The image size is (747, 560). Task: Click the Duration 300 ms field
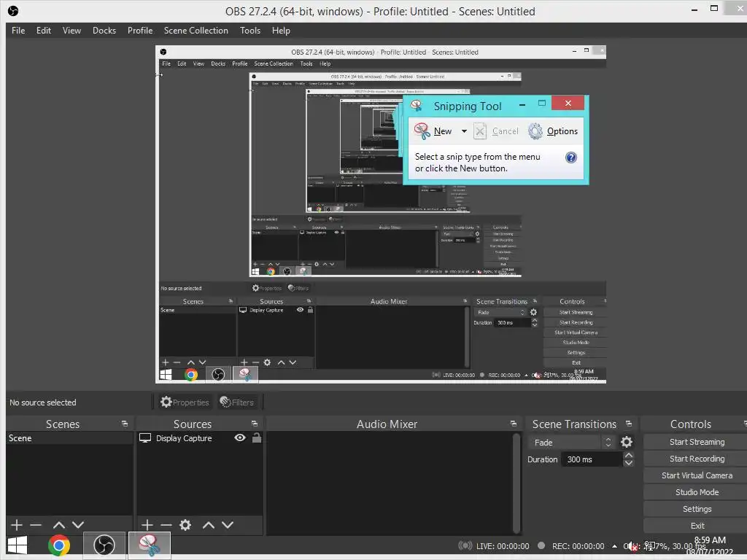[x=592, y=459]
